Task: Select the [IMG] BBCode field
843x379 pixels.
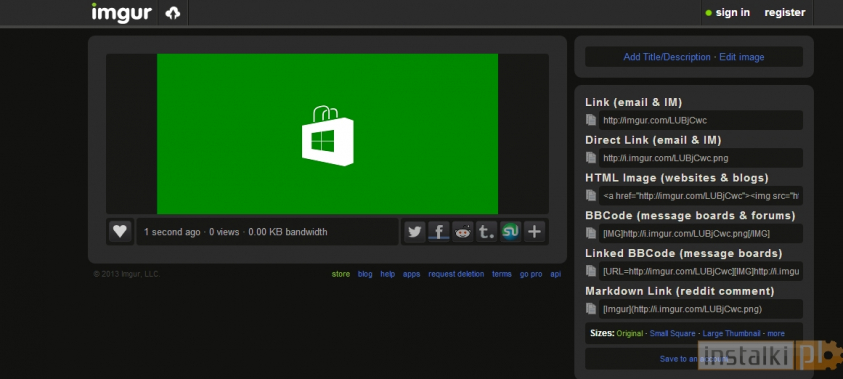Action: [x=701, y=233]
